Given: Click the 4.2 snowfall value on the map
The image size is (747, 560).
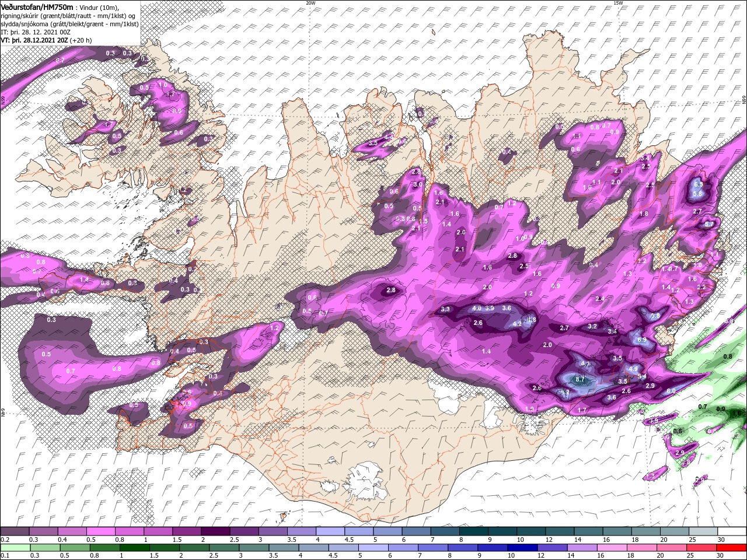Looking at the screenshot, I should 516,324.
